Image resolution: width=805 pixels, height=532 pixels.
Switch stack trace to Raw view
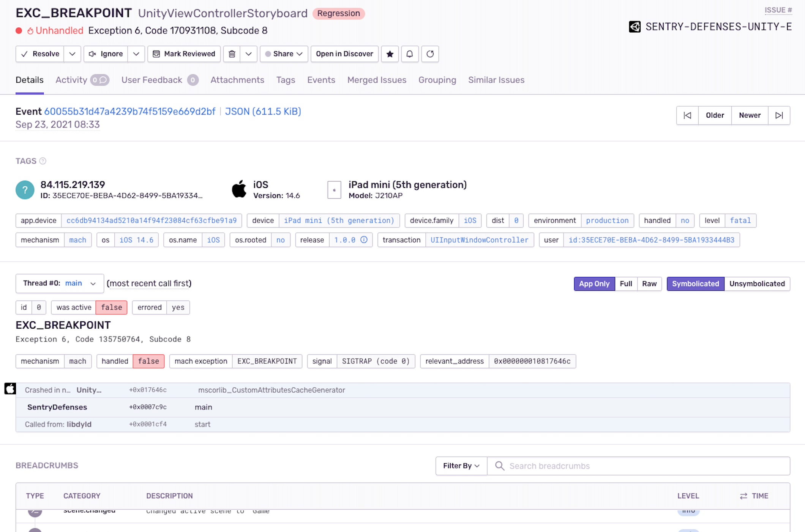tap(649, 284)
